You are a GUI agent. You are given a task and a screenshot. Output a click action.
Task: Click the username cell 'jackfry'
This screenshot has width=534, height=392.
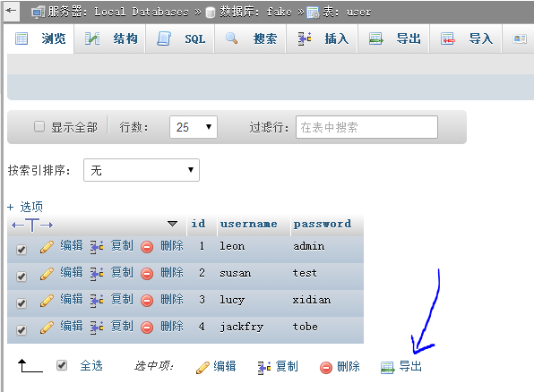pos(241,327)
